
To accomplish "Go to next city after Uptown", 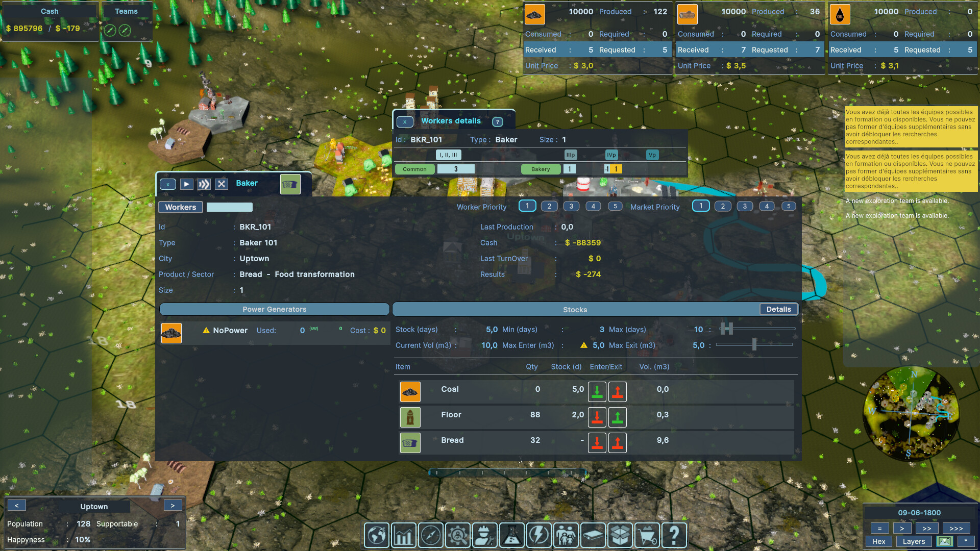I will (x=173, y=505).
